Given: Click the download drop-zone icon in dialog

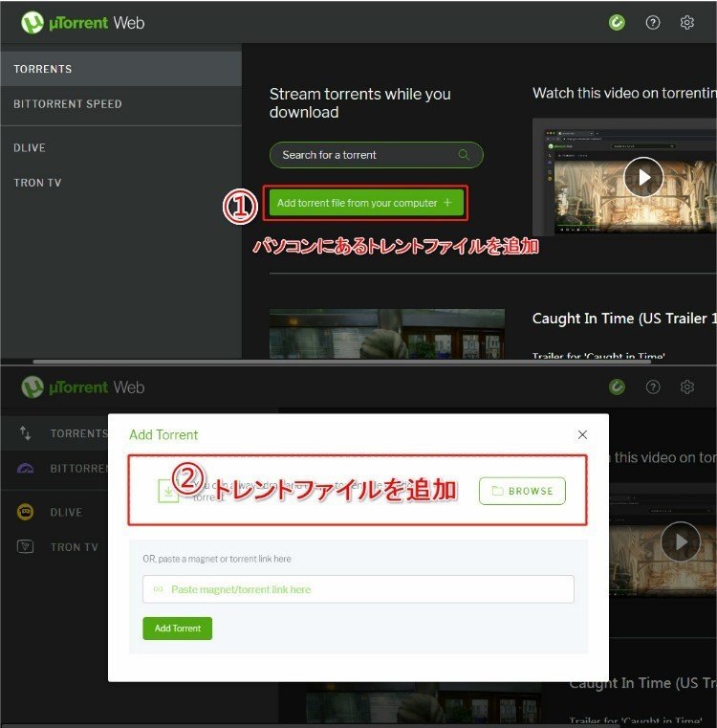Looking at the screenshot, I should (168, 491).
